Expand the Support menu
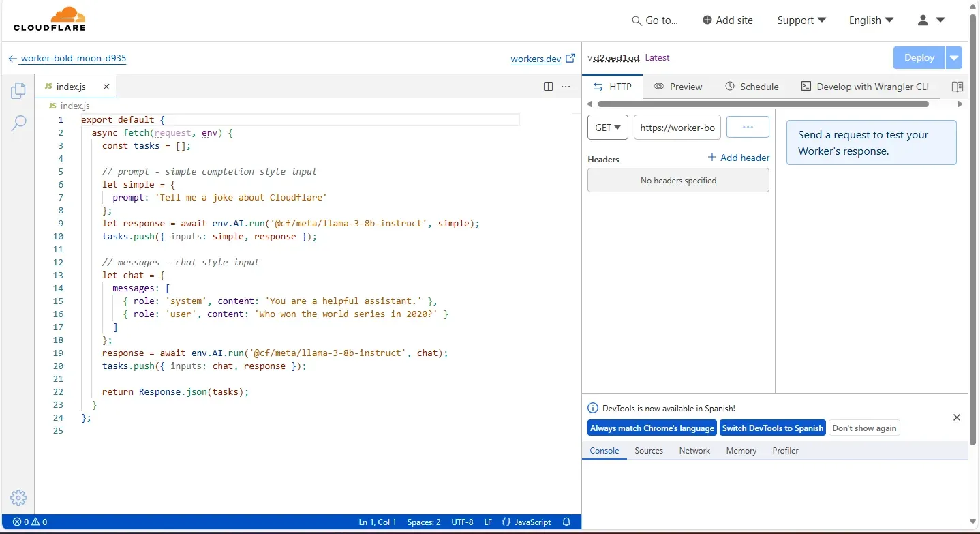Viewport: 980px width, 534px height. click(x=801, y=20)
